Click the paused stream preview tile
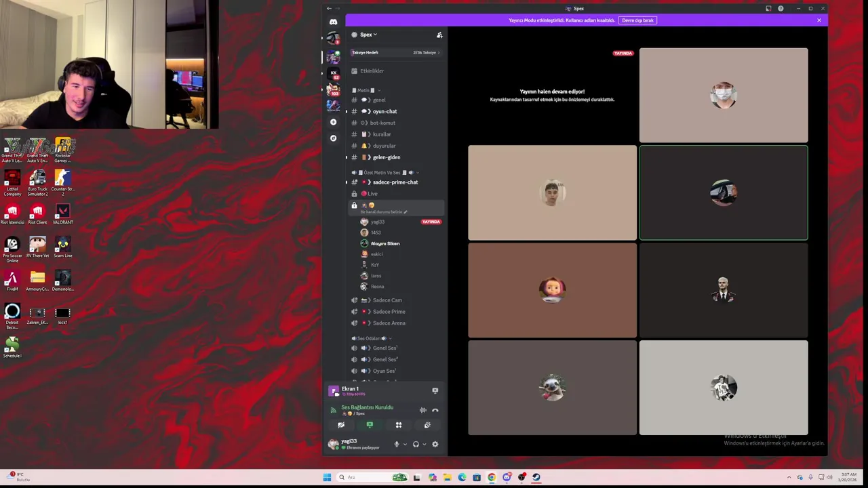This screenshot has height=488, width=868. 552,95
